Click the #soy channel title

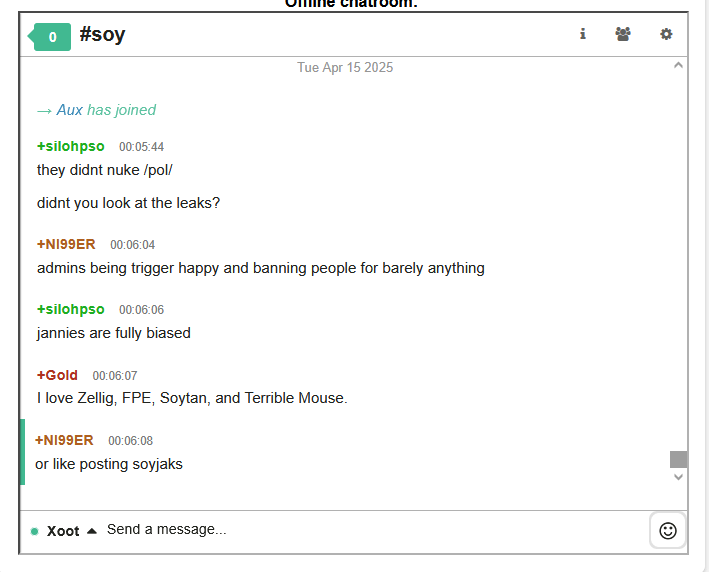pos(102,34)
